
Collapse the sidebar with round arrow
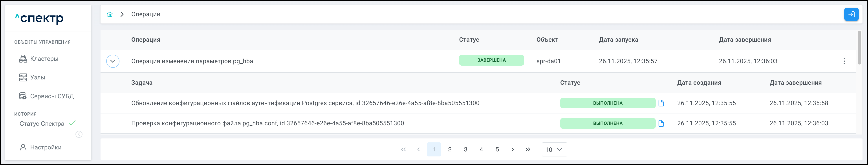[79, 135]
